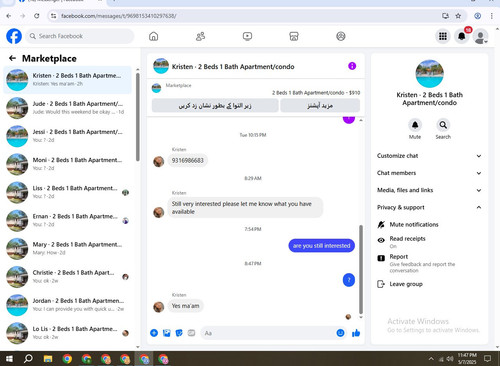The width and height of the screenshot is (500, 366).
Task: Click the sticker icon in composer
Action: pyautogui.click(x=179, y=333)
